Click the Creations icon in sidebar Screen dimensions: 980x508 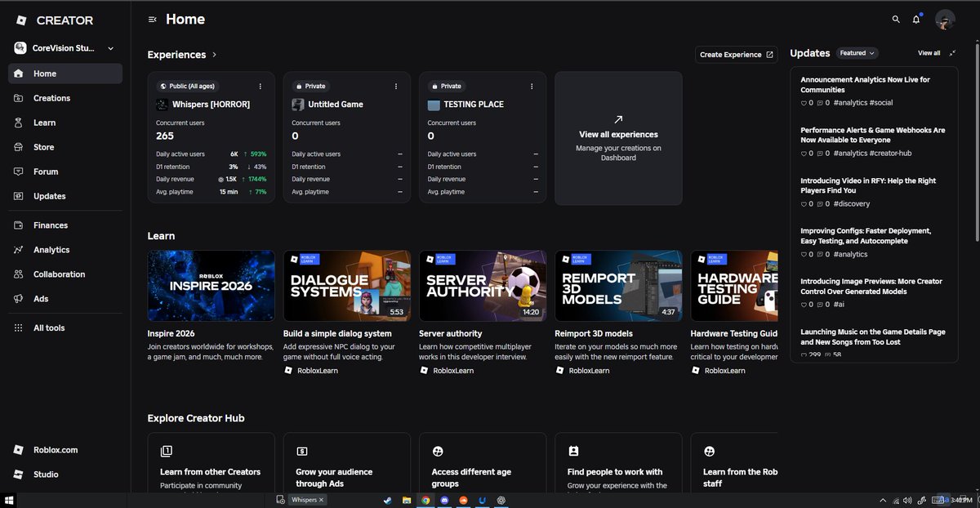18,98
